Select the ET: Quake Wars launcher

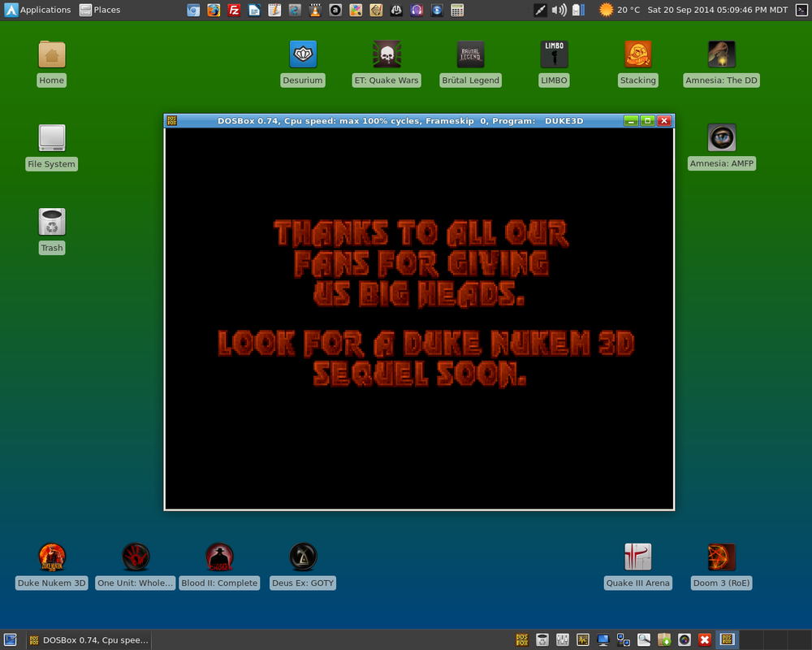click(387, 63)
